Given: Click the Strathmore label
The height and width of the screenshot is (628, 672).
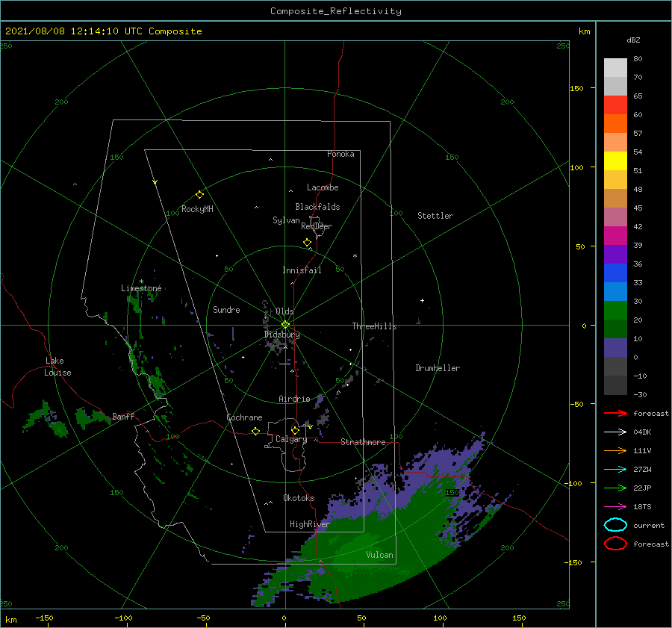Looking at the screenshot, I should pyautogui.click(x=363, y=442).
